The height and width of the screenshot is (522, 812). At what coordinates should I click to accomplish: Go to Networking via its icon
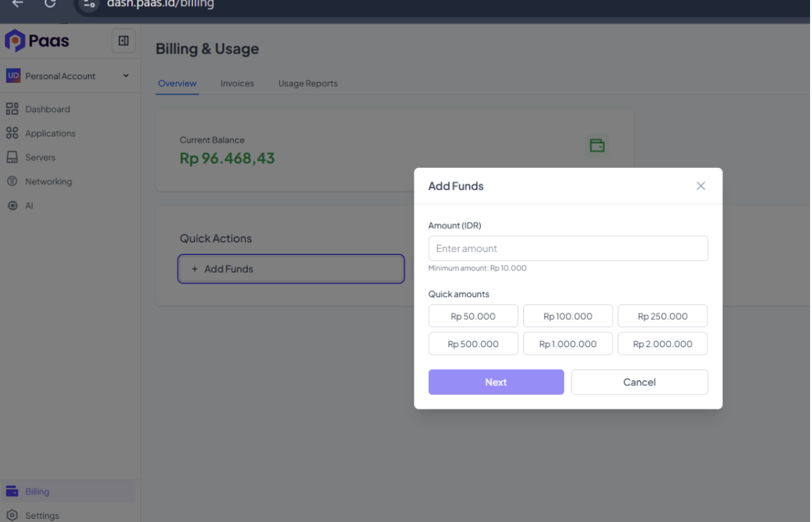12,181
